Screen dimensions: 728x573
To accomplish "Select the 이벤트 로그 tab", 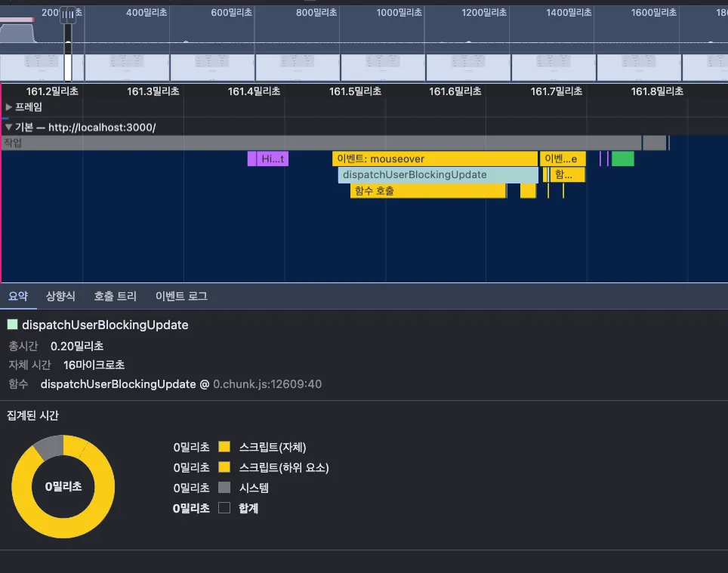I will point(181,297).
